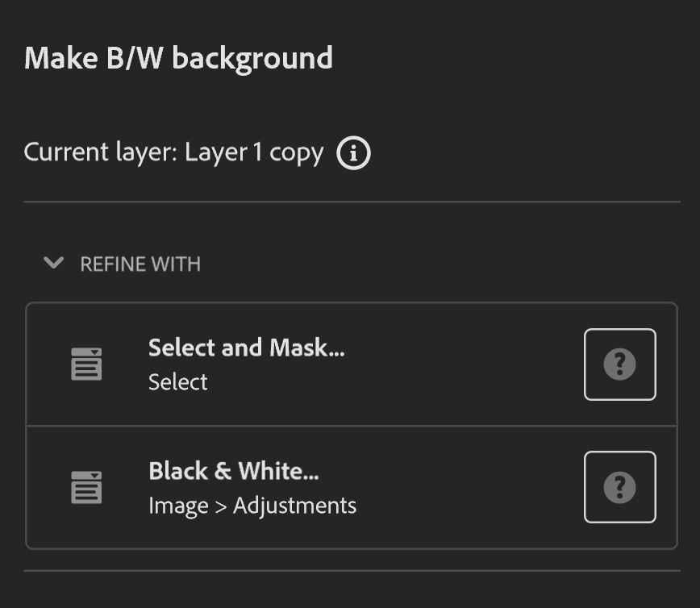Click the Select and Mask row background
This screenshot has height=608, width=700.
[x=352, y=364]
